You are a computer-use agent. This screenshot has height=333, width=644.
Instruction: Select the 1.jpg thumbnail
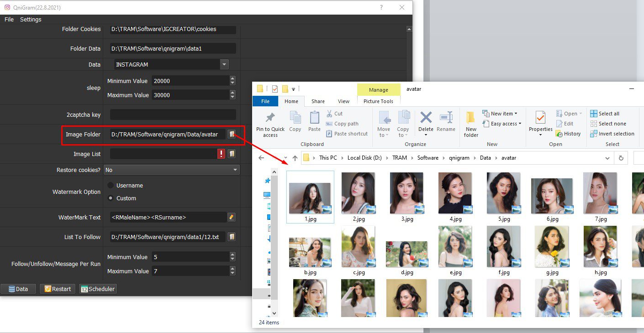click(x=310, y=197)
